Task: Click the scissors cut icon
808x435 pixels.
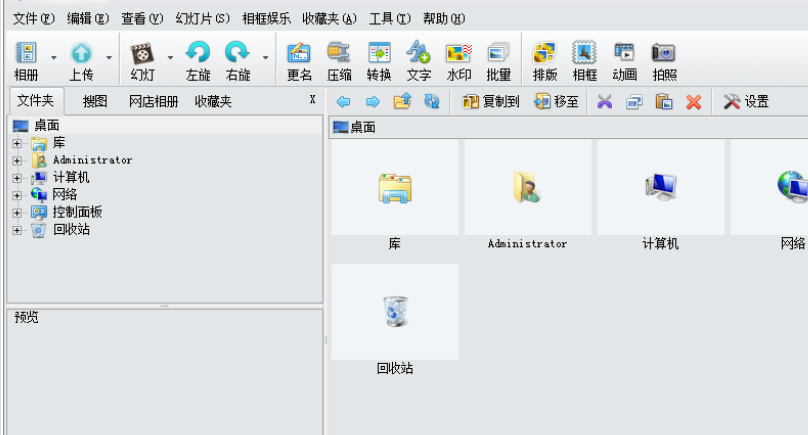Action: pos(604,102)
